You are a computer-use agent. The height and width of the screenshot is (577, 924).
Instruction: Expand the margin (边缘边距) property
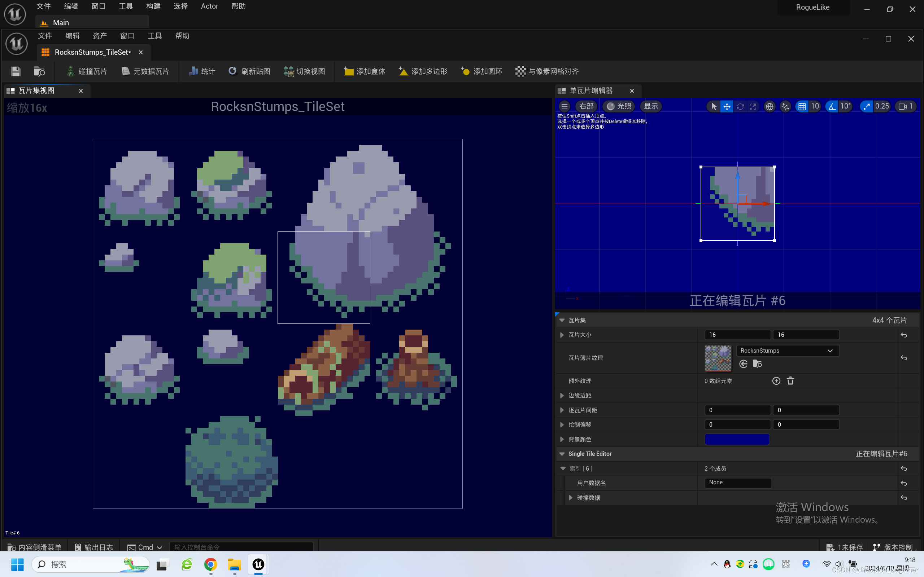point(562,395)
